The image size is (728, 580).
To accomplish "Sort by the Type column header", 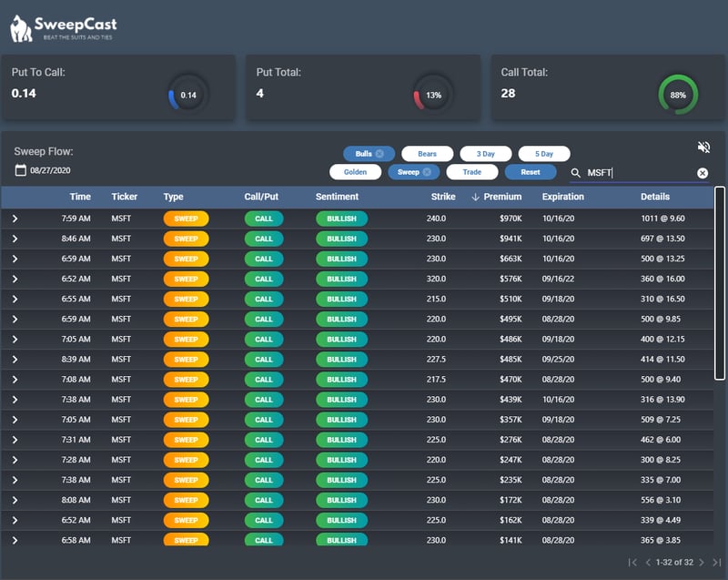I will 173,197.
